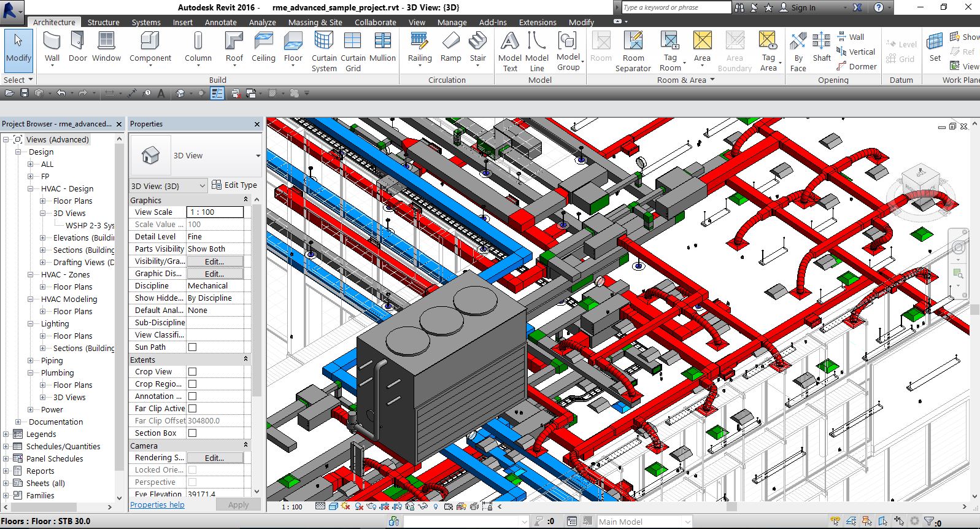Open the Add-Ins ribbon tab

click(493, 22)
